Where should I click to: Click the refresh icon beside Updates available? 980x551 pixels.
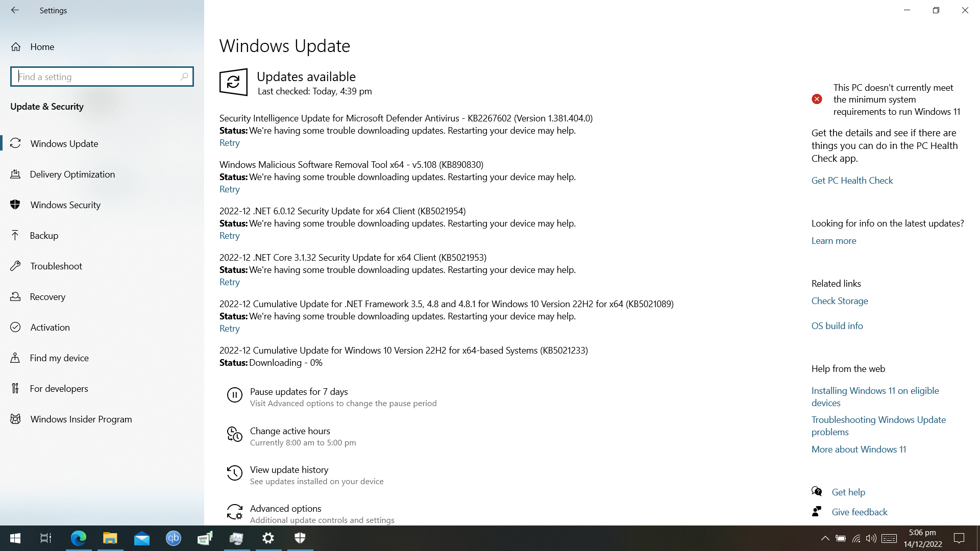coord(233,82)
